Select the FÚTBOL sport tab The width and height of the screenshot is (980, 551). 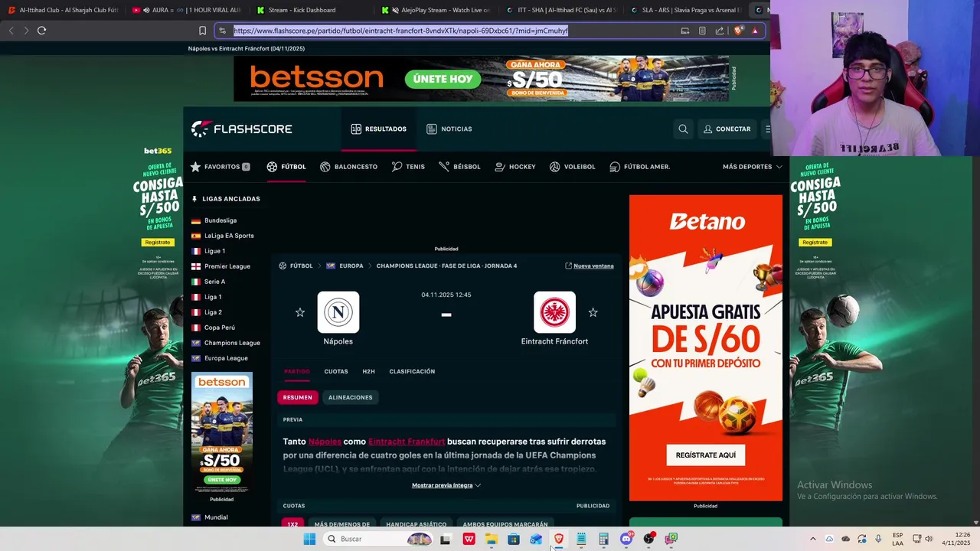(x=286, y=167)
